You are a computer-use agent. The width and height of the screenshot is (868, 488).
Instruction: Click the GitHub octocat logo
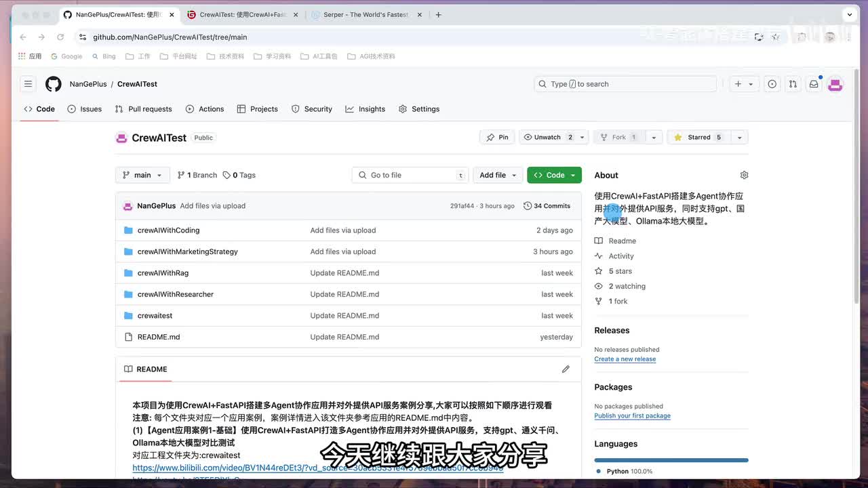point(54,84)
